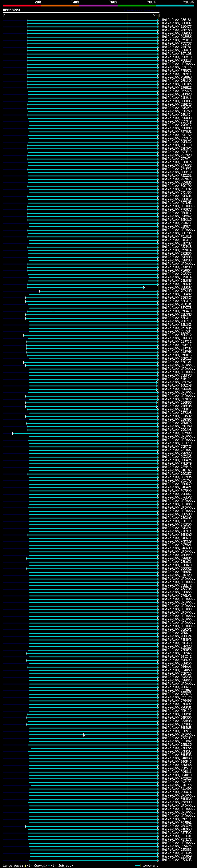Select hit UniRef100_A8J1U1
197x868 pixels.
[176, 304]
